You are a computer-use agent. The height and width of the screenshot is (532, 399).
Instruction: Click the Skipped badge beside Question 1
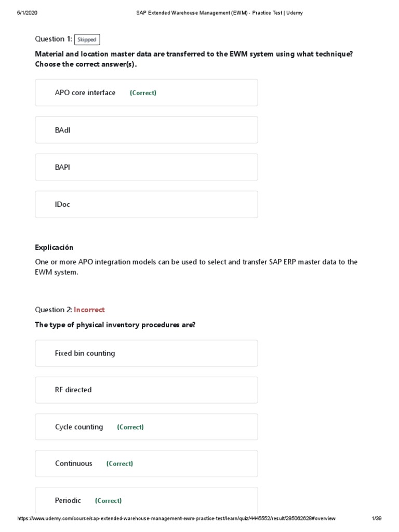point(87,39)
